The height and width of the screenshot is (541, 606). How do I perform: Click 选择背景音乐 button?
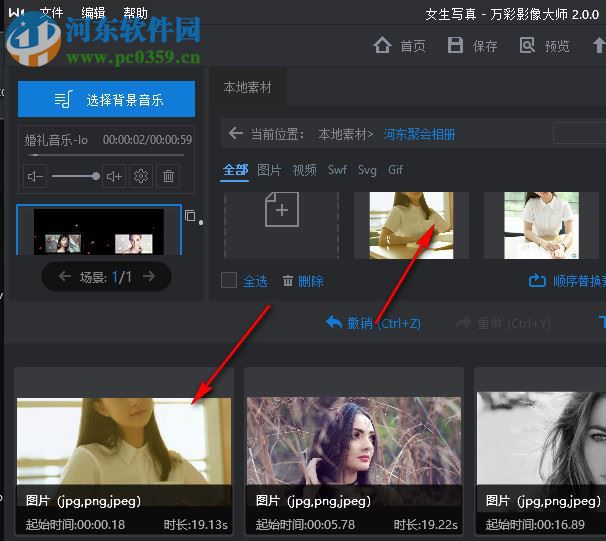tap(106, 99)
